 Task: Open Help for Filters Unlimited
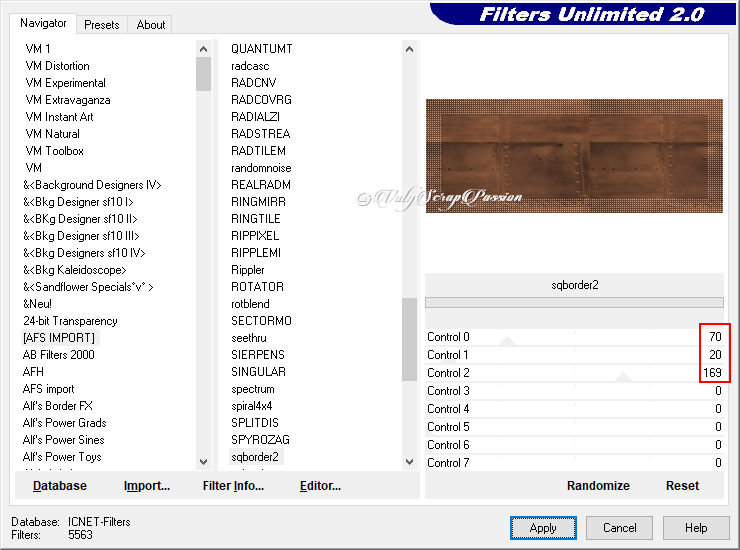[x=696, y=528]
